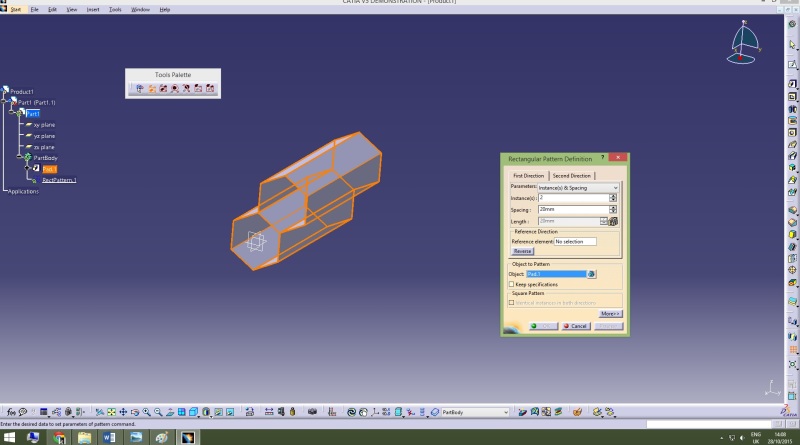Viewport: 800px width, 445px height.
Task: Click the Spacing spinner arrows
Action: pyautogui.click(x=613, y=209)
